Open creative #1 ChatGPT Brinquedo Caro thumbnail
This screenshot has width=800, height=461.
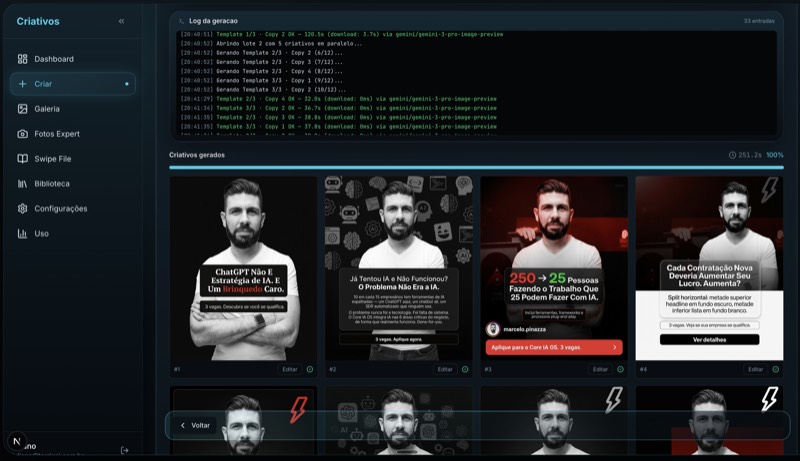[243, 269]
